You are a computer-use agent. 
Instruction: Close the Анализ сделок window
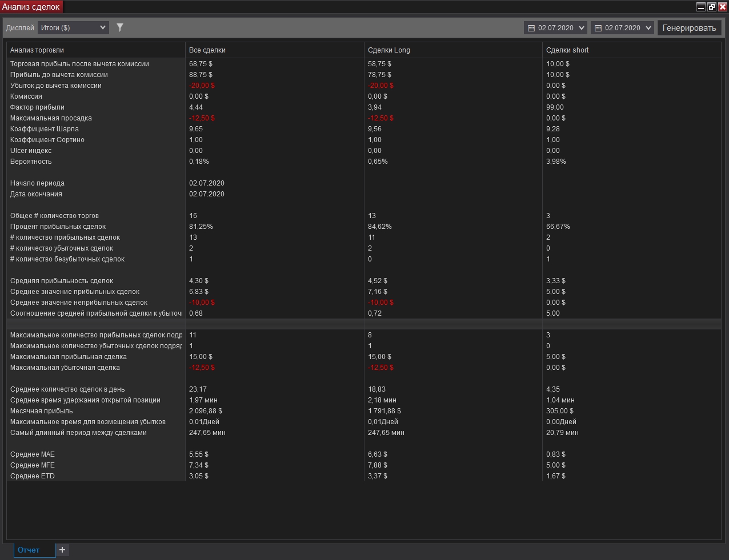click(722, 7)
